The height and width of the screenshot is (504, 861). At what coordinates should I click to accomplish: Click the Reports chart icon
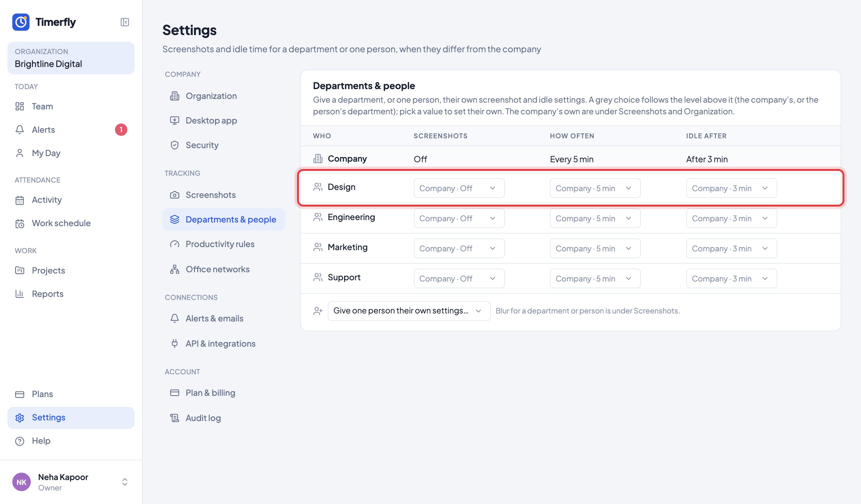[x=19, y=294]
